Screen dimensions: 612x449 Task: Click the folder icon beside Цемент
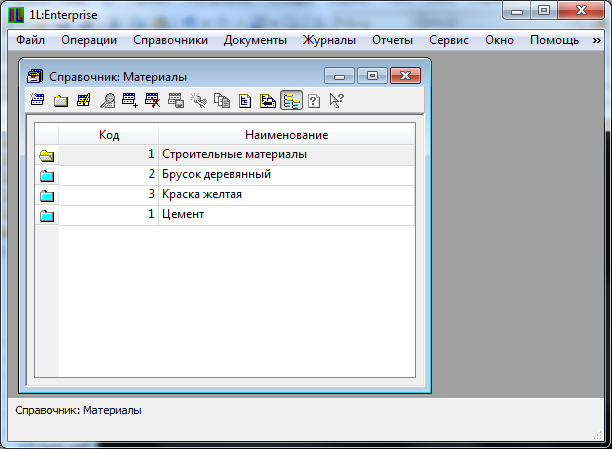46,215
